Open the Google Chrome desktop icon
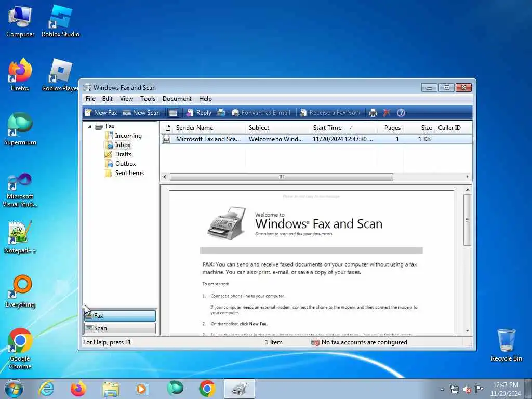 [20, 349]
